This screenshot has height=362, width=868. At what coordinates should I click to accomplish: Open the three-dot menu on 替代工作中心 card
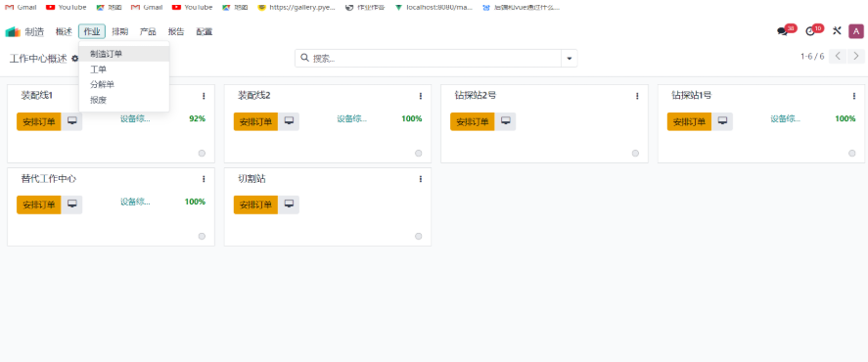[204, 179]
